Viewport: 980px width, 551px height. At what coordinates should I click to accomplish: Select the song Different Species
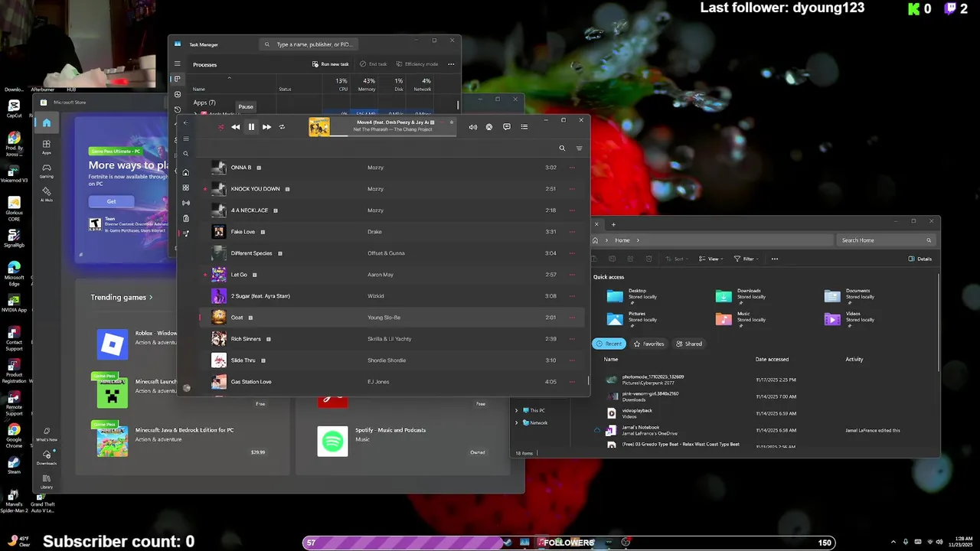pyautogui.click(x=391, y=253)
